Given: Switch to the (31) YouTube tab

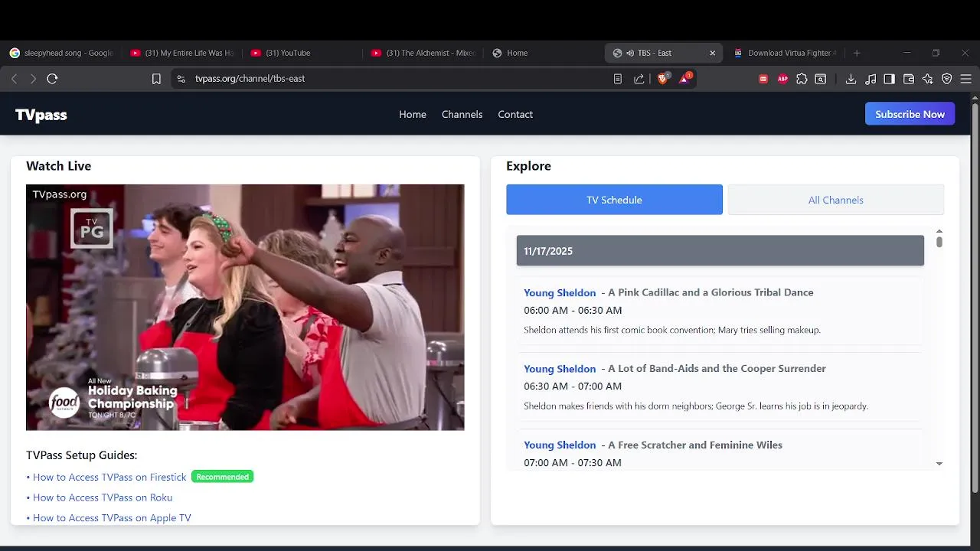Looking at the screenshot, I should pyautogui.click(x=302, y=53).
